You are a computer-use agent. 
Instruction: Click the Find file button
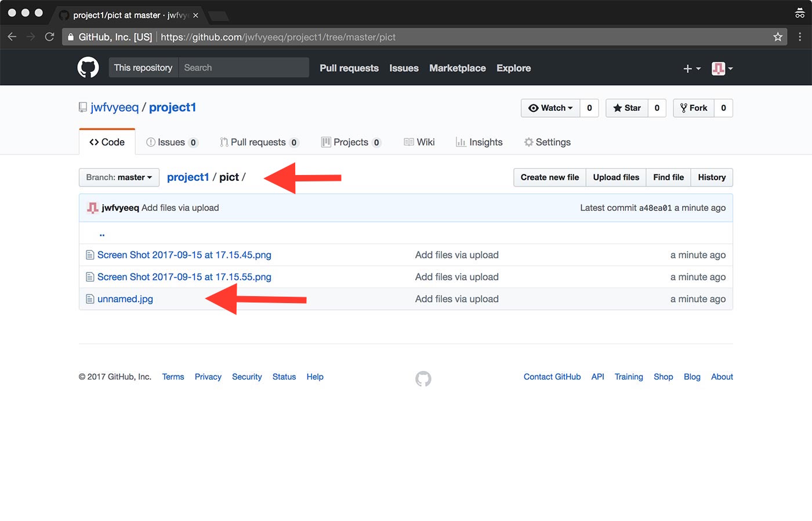[668, 177]
